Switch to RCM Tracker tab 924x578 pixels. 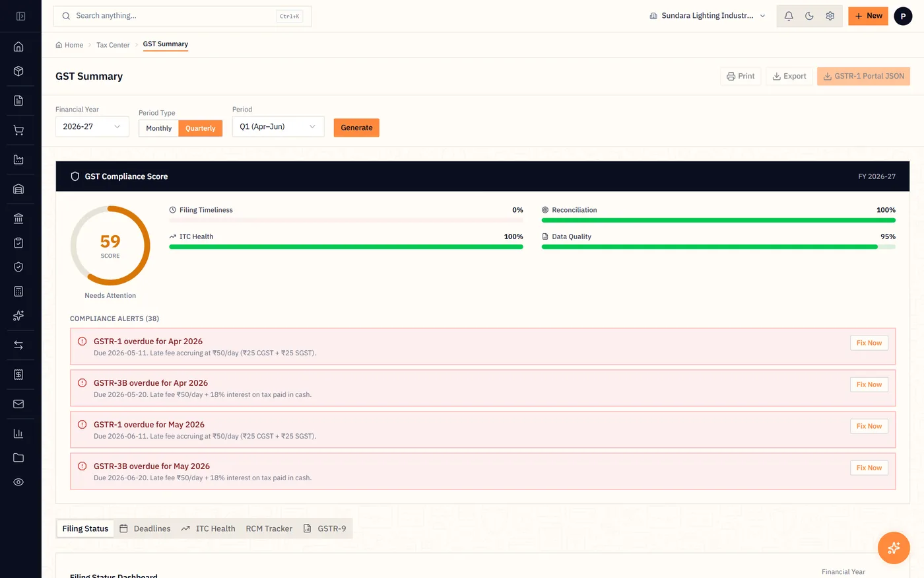(269, 528)
